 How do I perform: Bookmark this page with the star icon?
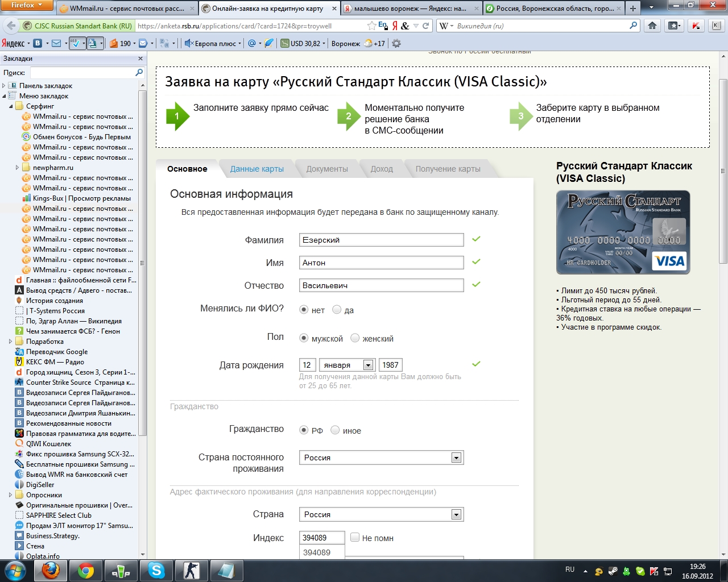tap(371, 26)
